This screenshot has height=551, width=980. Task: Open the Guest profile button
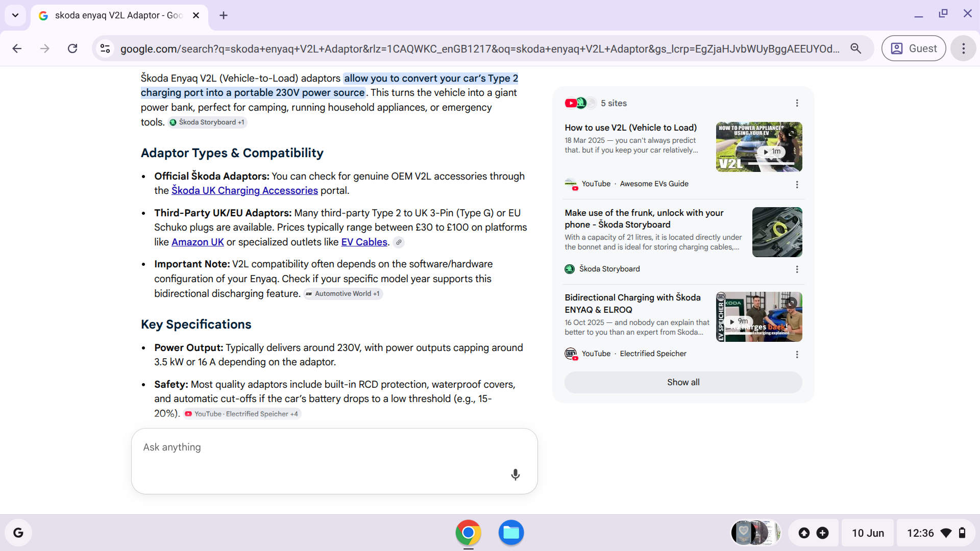[x=914, y=48]
